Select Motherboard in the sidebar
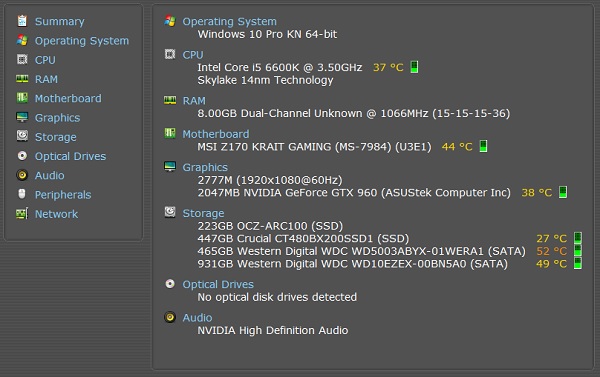The image size is (600, 377). [68, 98]
